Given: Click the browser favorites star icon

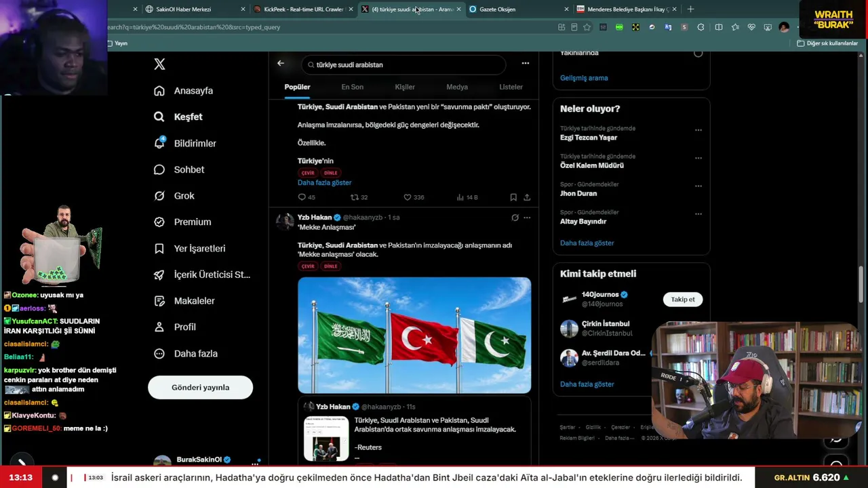Looking at the screenshot, I should (x=587, y=27).
